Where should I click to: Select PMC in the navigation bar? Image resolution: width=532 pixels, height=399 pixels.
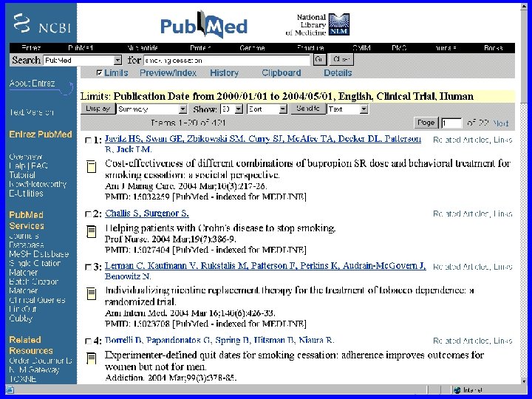click(x=399, y=48)
